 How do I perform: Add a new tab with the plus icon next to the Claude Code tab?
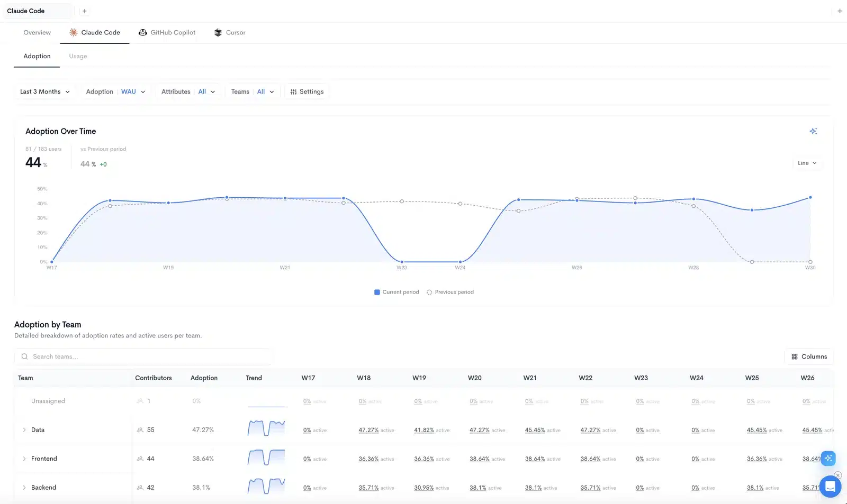(x=84, y=11)
